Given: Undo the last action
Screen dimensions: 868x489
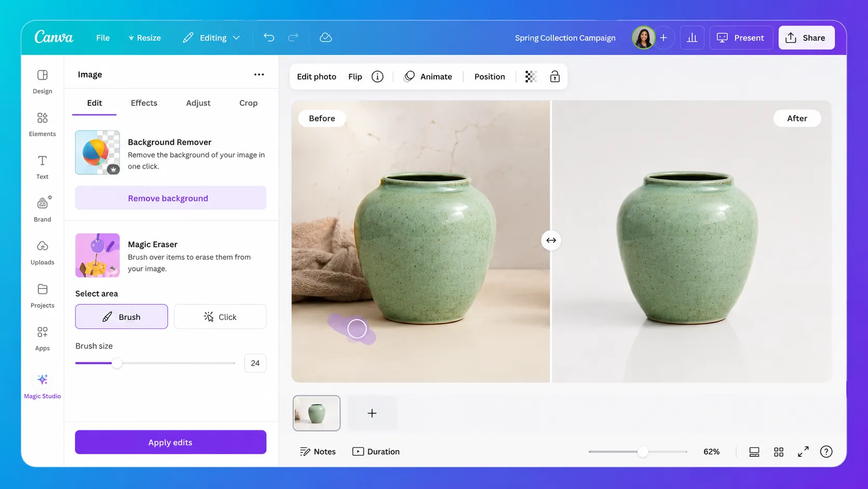Looking at the screenshot, I should pos(268,37).
